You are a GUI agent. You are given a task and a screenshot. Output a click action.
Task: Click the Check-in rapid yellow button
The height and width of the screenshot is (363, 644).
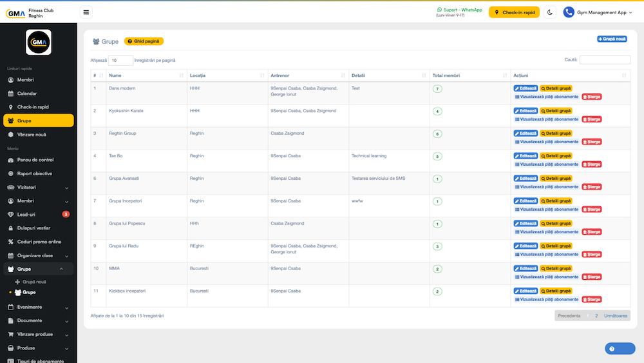(514, 12)
